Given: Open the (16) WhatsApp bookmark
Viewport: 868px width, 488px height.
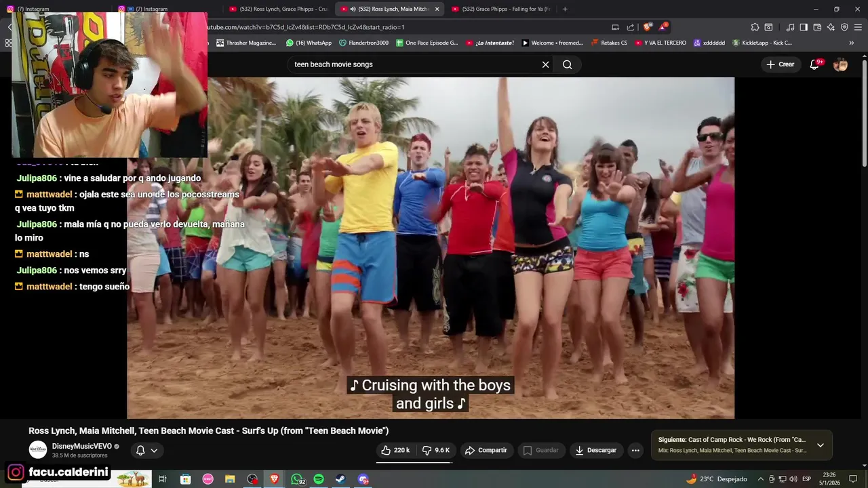Looking at the screenshot, I should click(309, 43).
